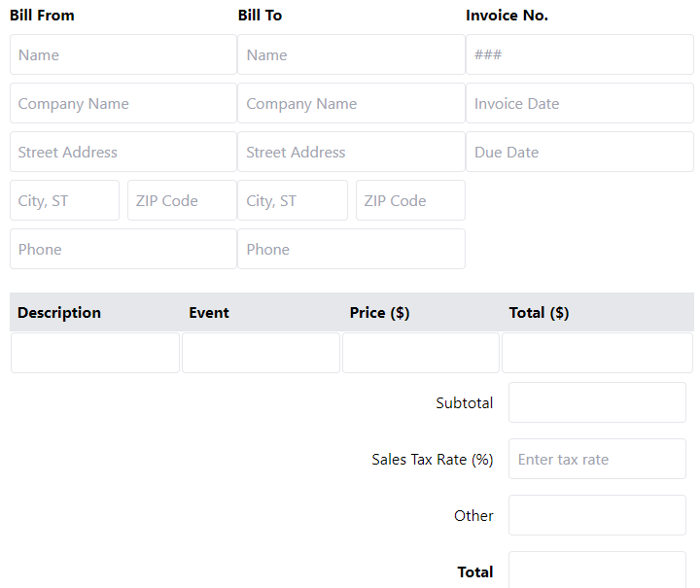Viewport: 700px width, 588px height.
Task: Click the Price ($) cell input
Action: point(420,353)
